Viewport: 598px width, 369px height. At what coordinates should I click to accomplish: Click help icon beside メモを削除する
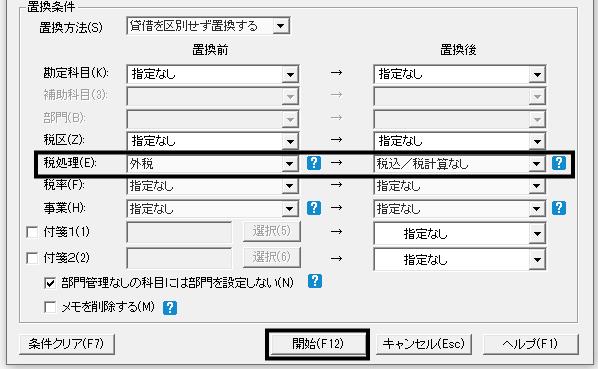point(170,308)
